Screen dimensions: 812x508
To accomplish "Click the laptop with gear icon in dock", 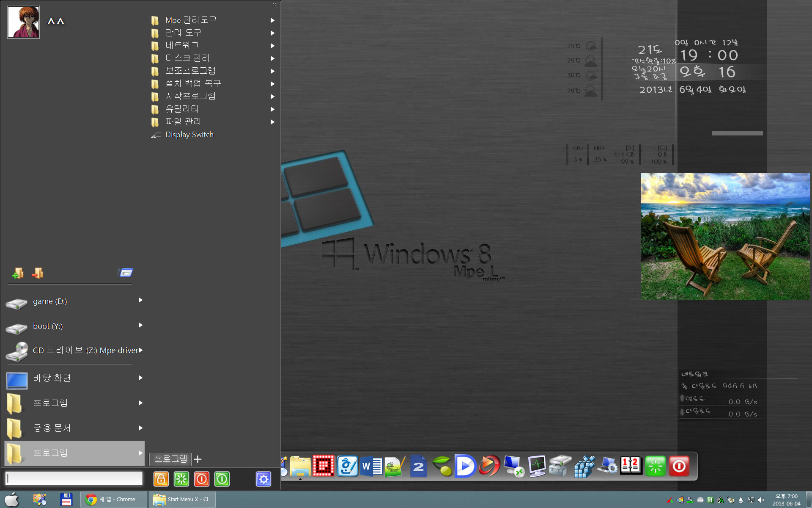I will coord(608,466).
